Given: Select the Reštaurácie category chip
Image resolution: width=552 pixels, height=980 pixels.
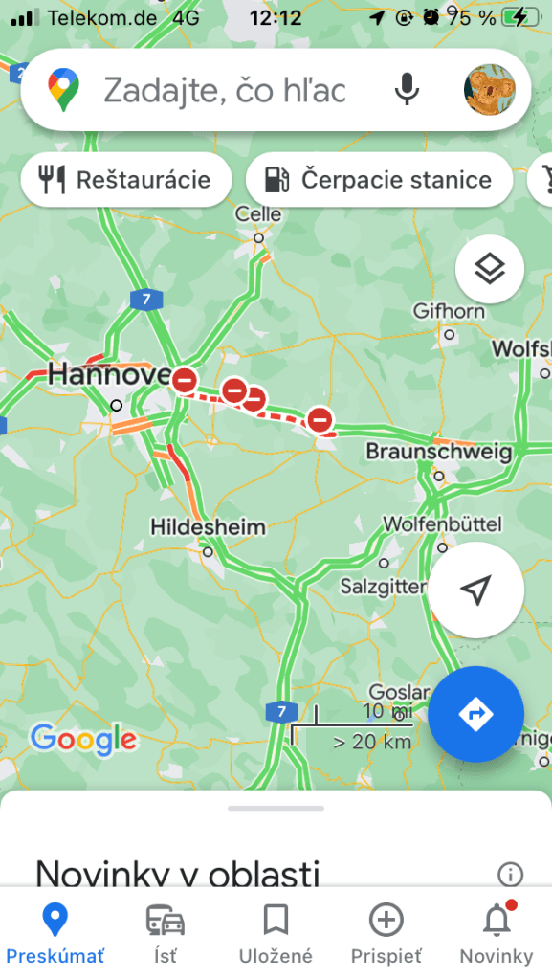Looking at the screenshot, I should (126, 180).
